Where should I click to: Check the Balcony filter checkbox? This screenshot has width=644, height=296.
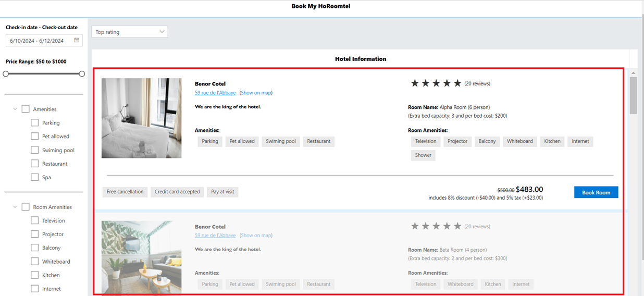tap(35, 248)
